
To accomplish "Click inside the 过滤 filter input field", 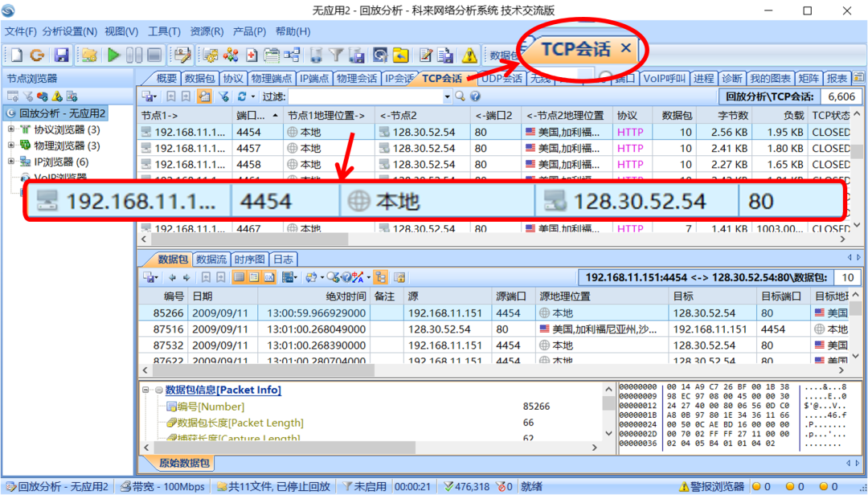I will (366, 96).
